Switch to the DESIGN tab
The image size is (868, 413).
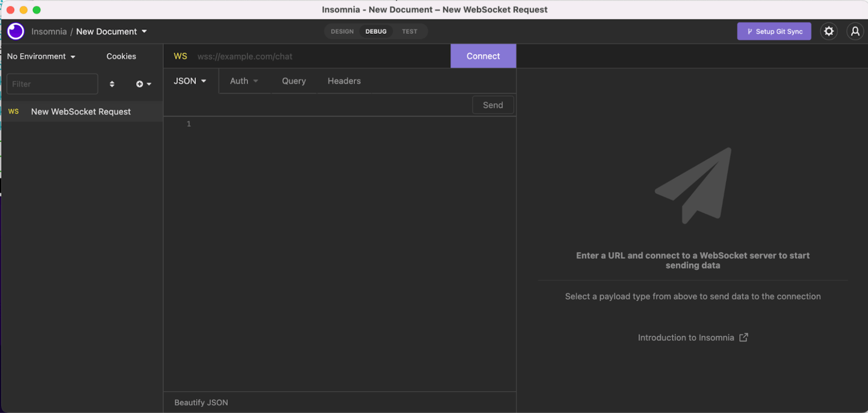341,31
